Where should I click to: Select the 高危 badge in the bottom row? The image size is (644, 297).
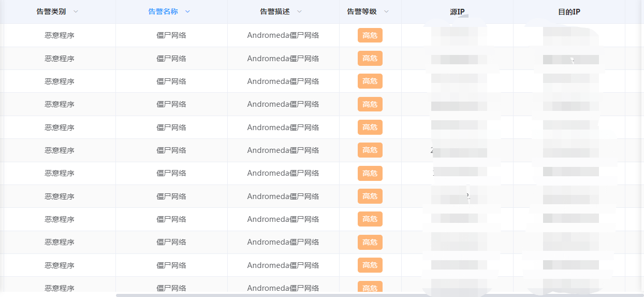pos(370,288)
